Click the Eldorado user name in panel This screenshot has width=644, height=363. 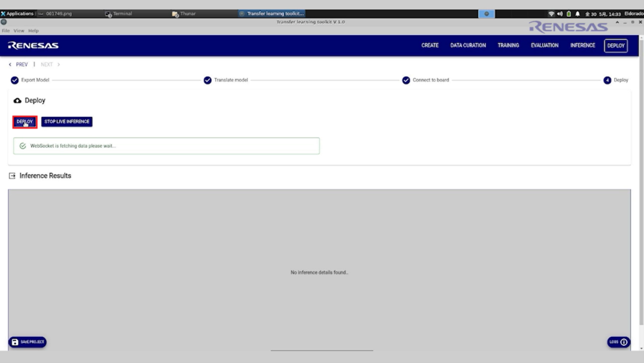(634, 14)
